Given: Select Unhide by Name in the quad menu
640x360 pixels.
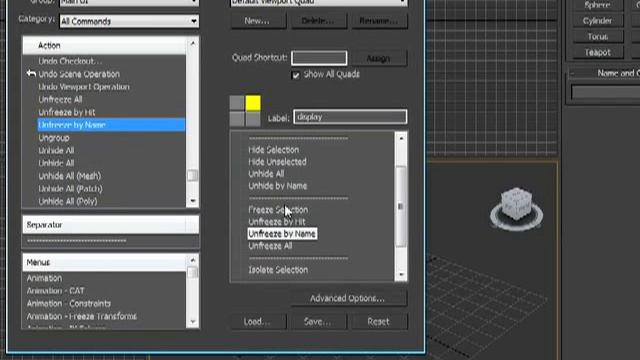Looking at the screenshot, I should click(278, 186).
